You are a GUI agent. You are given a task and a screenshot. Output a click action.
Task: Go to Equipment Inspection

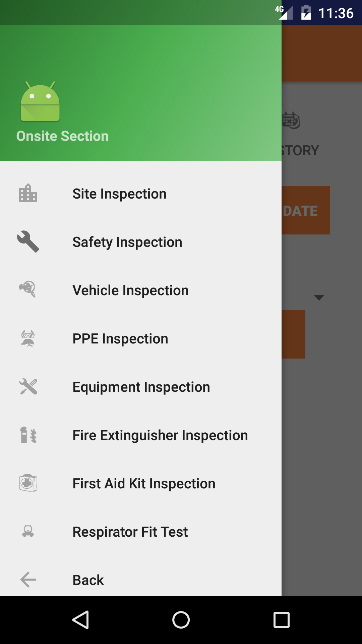pyautogui.click(x=141, y=387)
